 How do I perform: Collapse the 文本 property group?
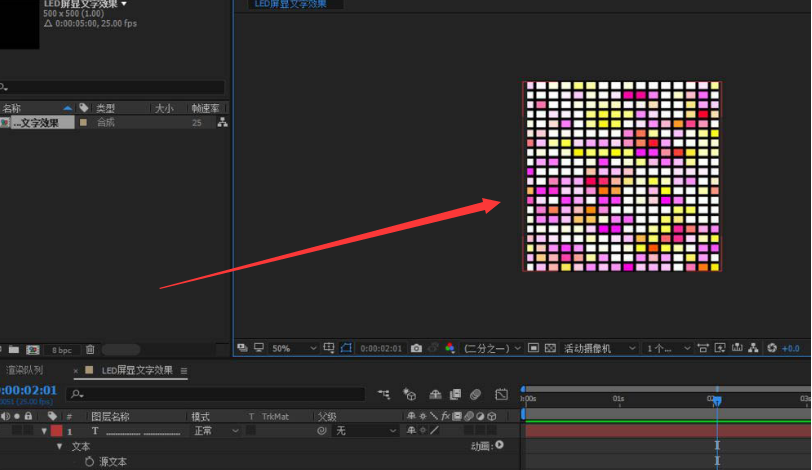click(59, 447)
